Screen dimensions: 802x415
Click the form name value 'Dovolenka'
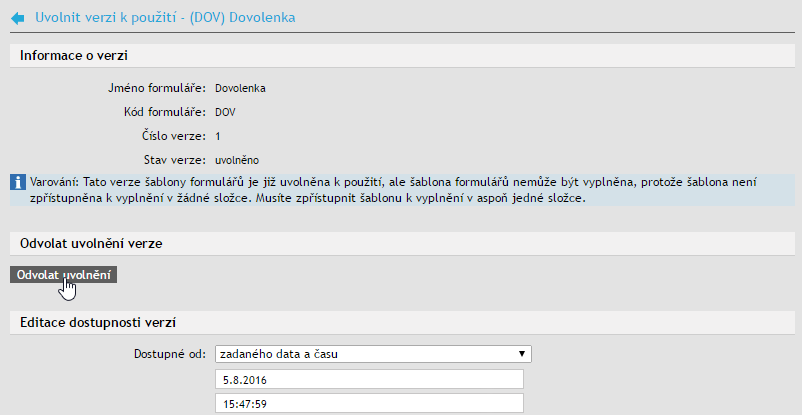tap(240, 88)
